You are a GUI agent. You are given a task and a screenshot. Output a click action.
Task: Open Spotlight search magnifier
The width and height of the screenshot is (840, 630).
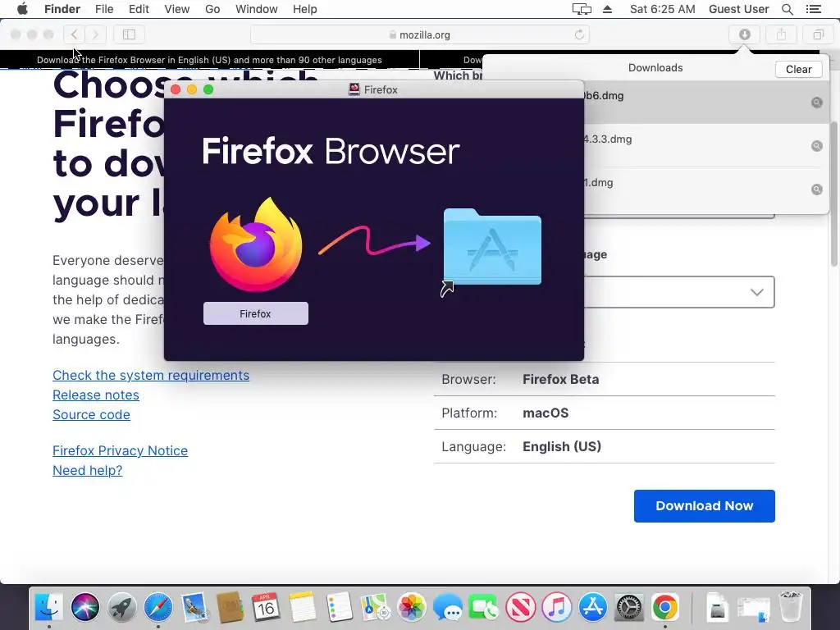(787, 9)
